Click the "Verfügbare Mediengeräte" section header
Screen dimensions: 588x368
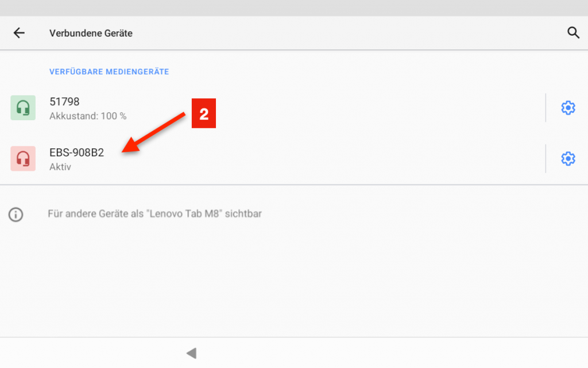109,72
